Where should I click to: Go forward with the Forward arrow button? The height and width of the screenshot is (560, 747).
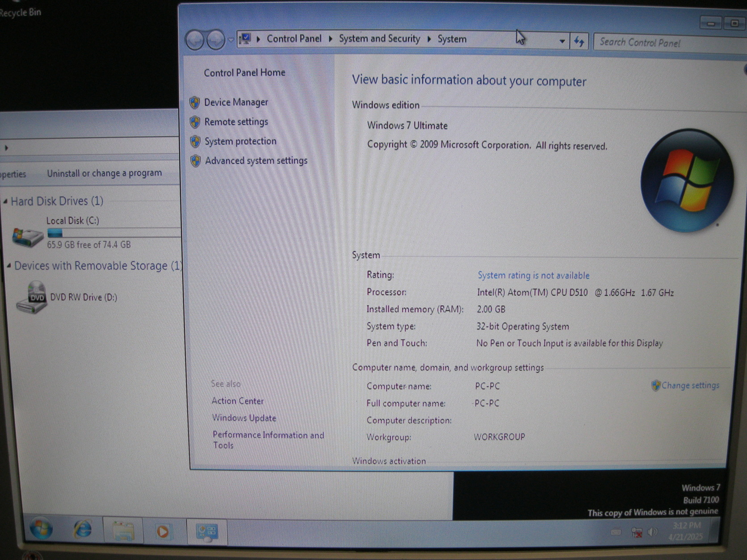pos(216,40)
